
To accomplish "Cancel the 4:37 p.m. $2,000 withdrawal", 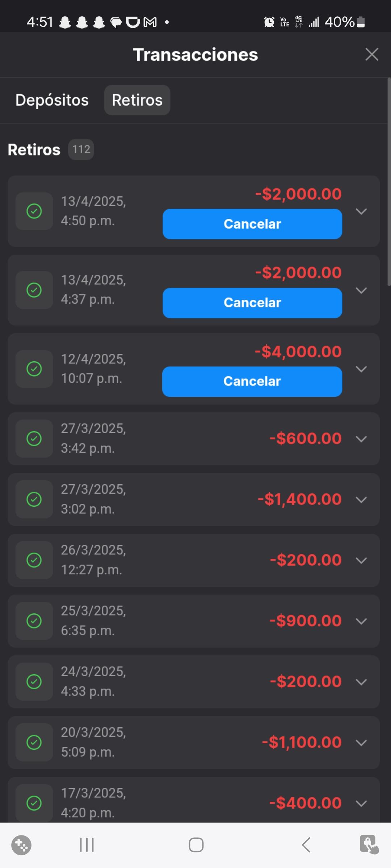I will coord(252,303).
